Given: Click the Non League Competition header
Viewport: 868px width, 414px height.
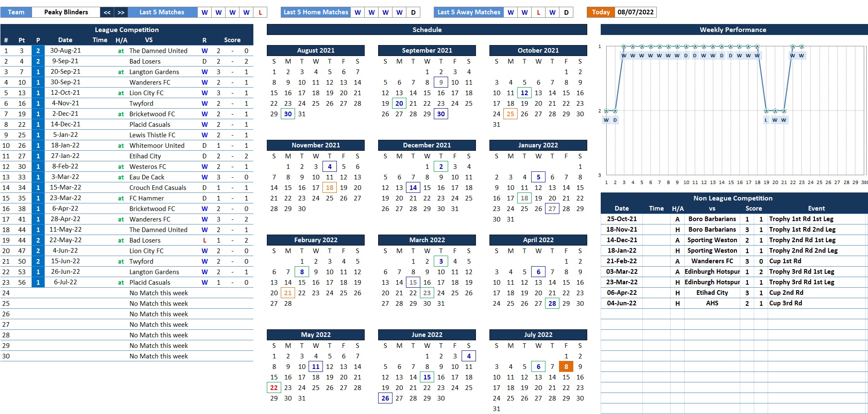Looking at the screenshot, I should [x=733, y=198].
